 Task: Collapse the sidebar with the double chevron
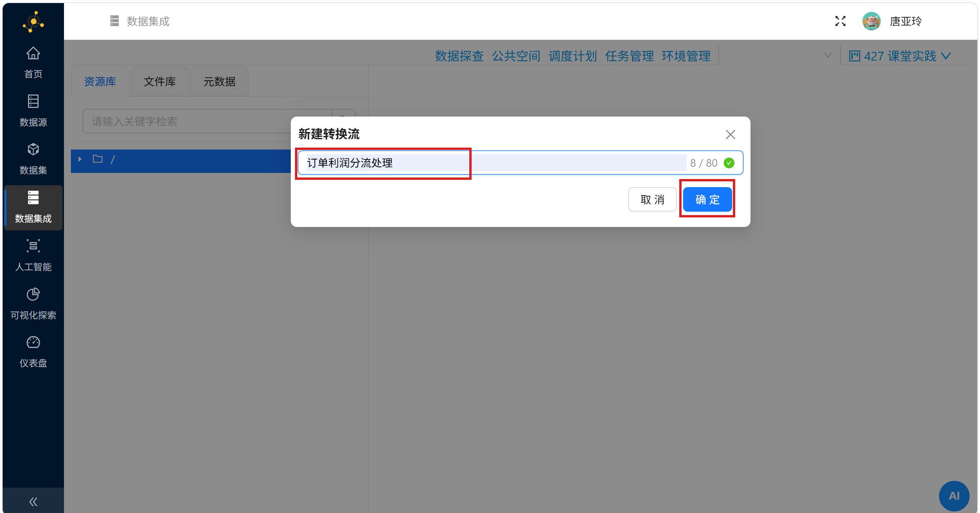point(33,501)
